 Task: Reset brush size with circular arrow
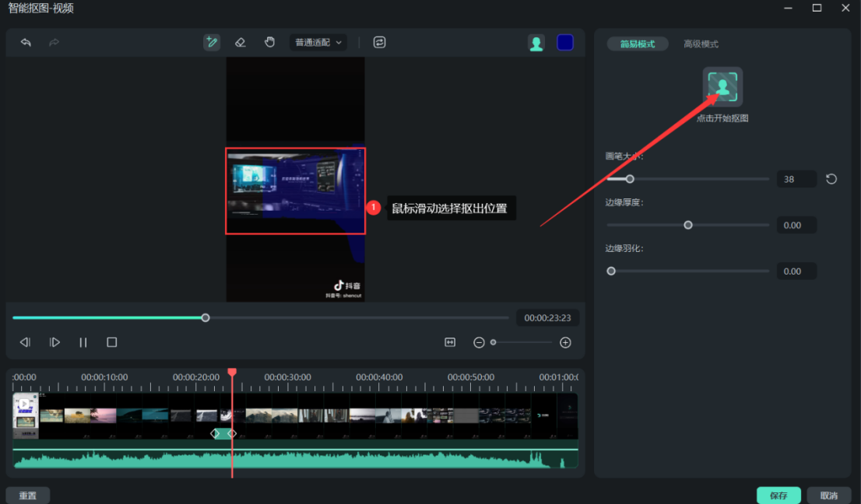click(x=831, y=180)
